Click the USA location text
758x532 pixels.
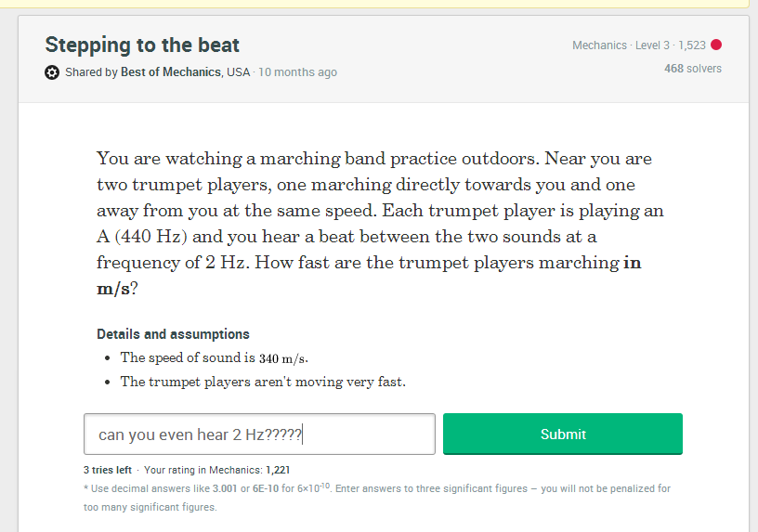click(x=239, y=72)
